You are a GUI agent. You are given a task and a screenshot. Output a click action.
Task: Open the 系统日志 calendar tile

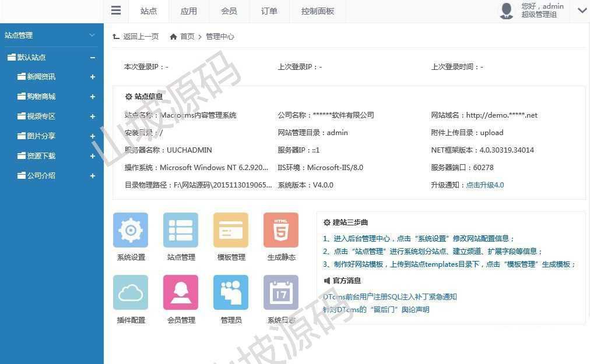(x=280, y=292)
